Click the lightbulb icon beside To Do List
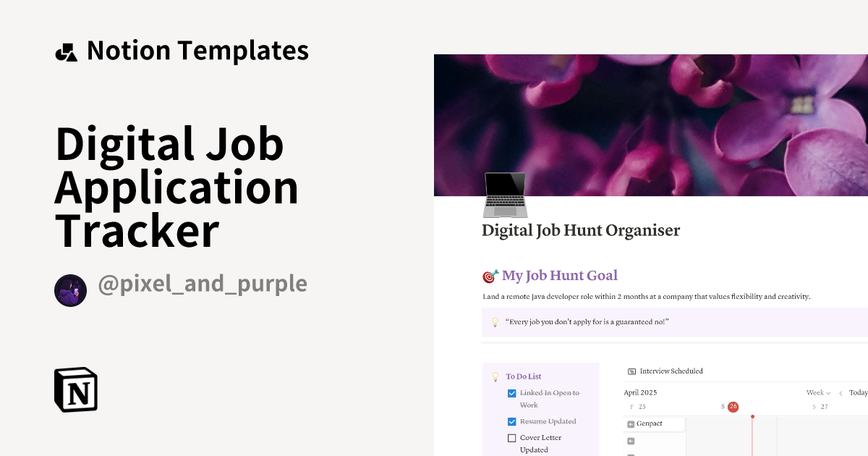The height and width of the screenshot is (456, 868). point(497,376)
